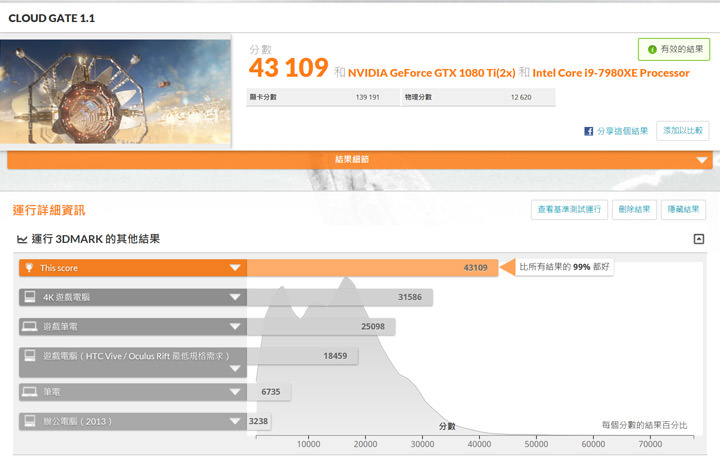Click the 刪除結果 delete result button
The width and height of the screenshot is (720, 463).
pos(634,210)
